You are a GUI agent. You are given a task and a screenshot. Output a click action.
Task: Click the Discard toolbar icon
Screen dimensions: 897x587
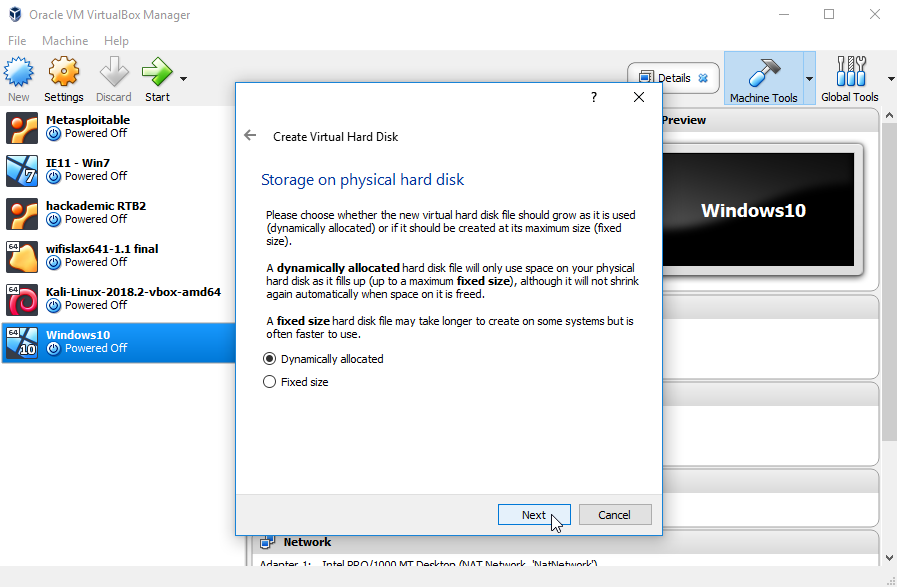coord(113,73)
